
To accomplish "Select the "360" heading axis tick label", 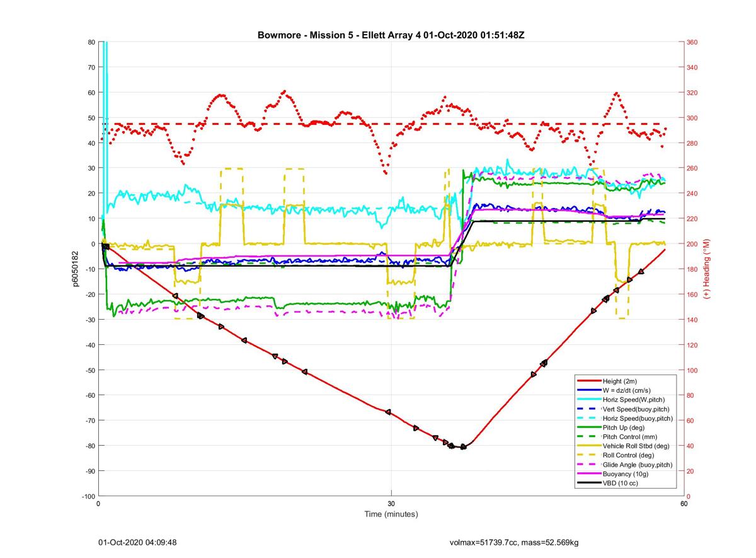I will (692, 42).
